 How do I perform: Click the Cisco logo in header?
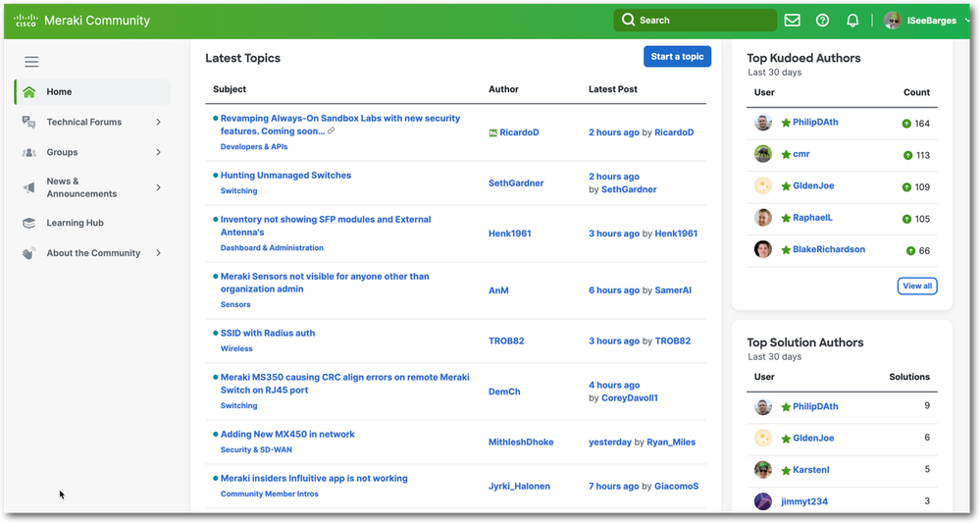click(x=26, y=21)
